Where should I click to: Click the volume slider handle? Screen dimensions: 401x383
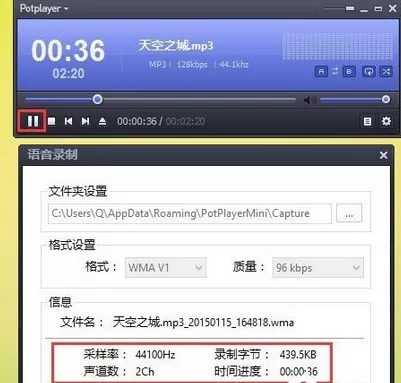coord(386,99)
